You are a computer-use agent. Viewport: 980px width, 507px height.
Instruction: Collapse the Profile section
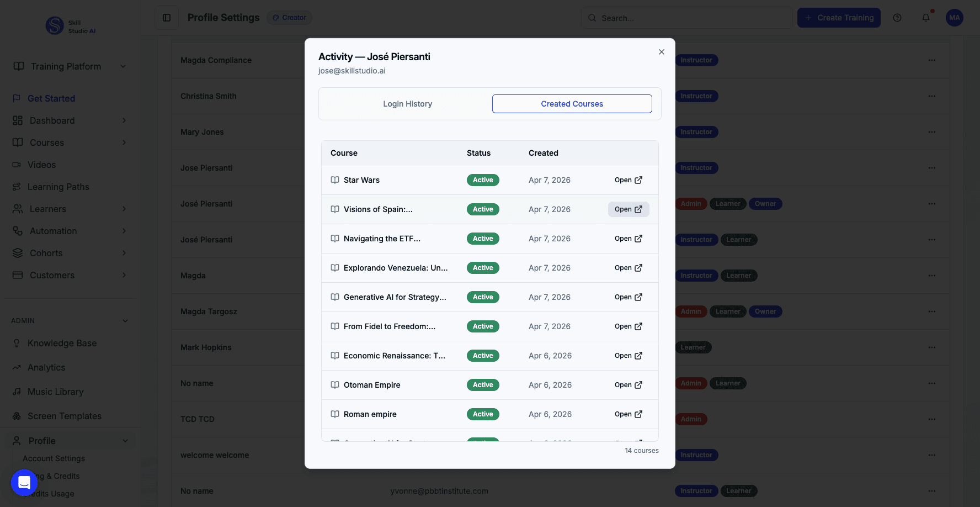pos(125,440)
